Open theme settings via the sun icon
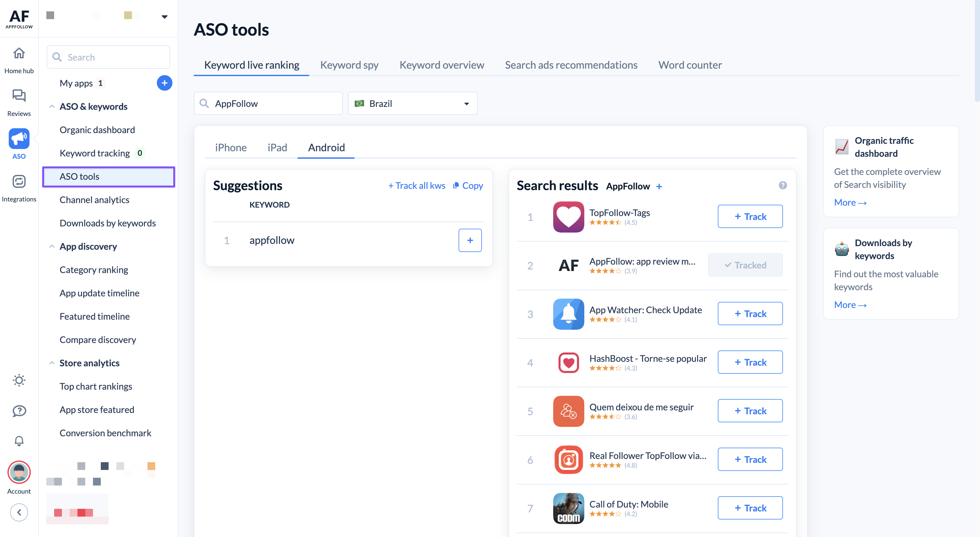980x537 pixels. (x=19, y=380)
